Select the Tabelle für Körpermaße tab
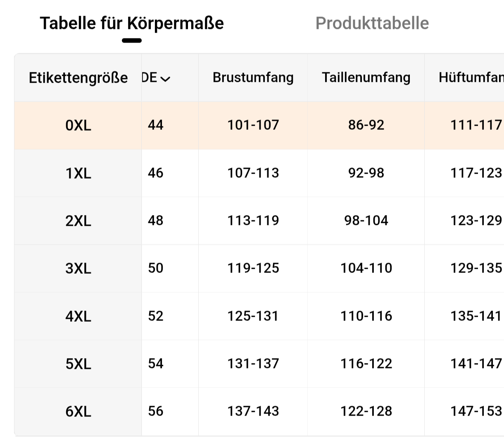The height and width of the screenshot is (445, 504). [x=132, y=23]
